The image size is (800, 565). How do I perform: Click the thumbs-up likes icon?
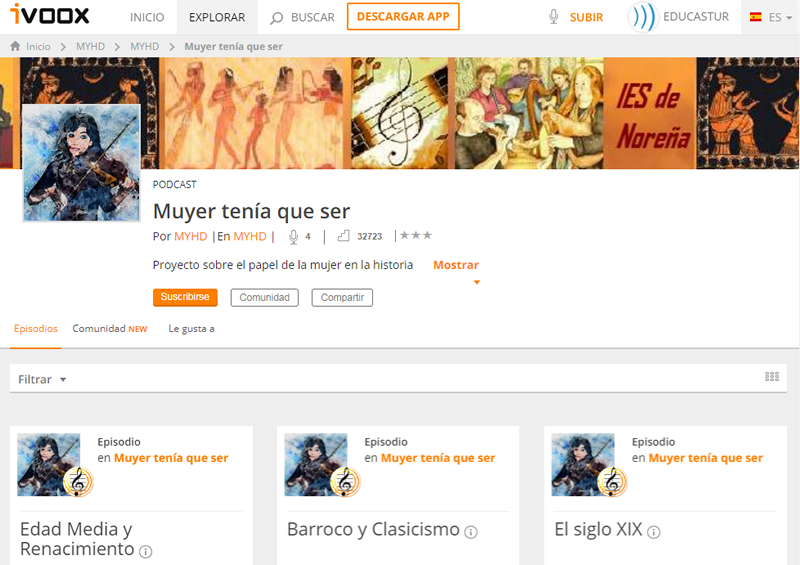pyautogui.click(x=343, y=236)
